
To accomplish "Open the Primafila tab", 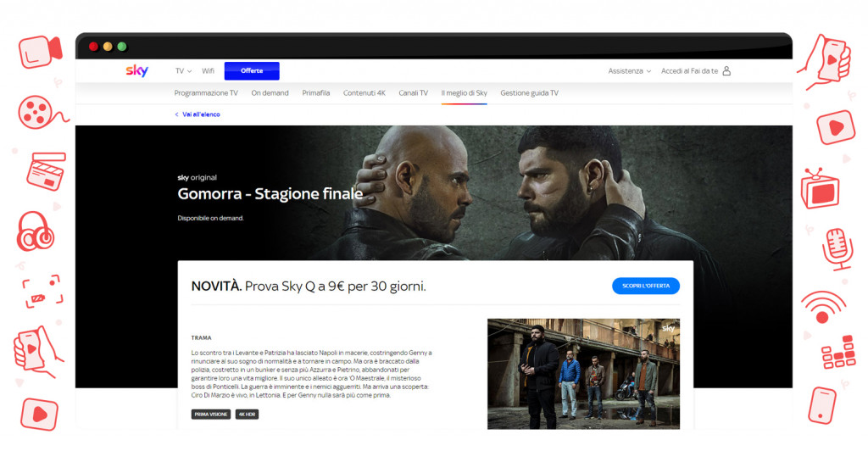I will (315, 93).
